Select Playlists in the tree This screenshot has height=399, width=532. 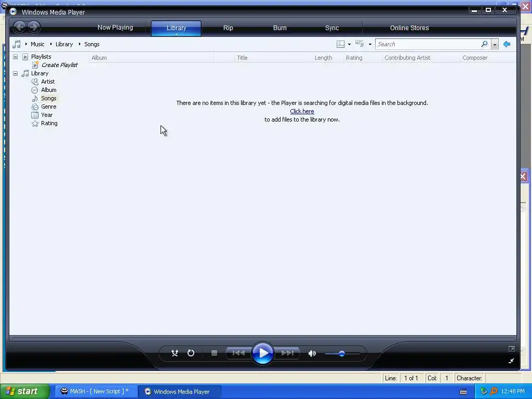click(41, 57)
